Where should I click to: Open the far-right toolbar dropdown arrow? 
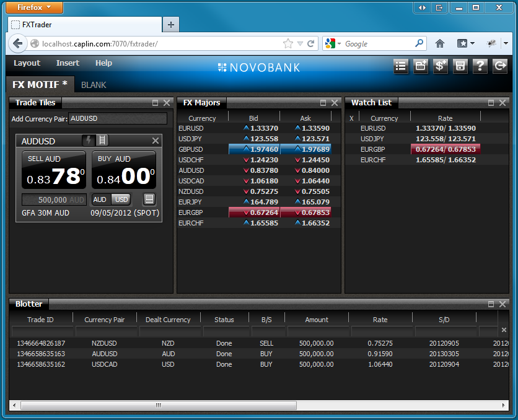(506, 43)
